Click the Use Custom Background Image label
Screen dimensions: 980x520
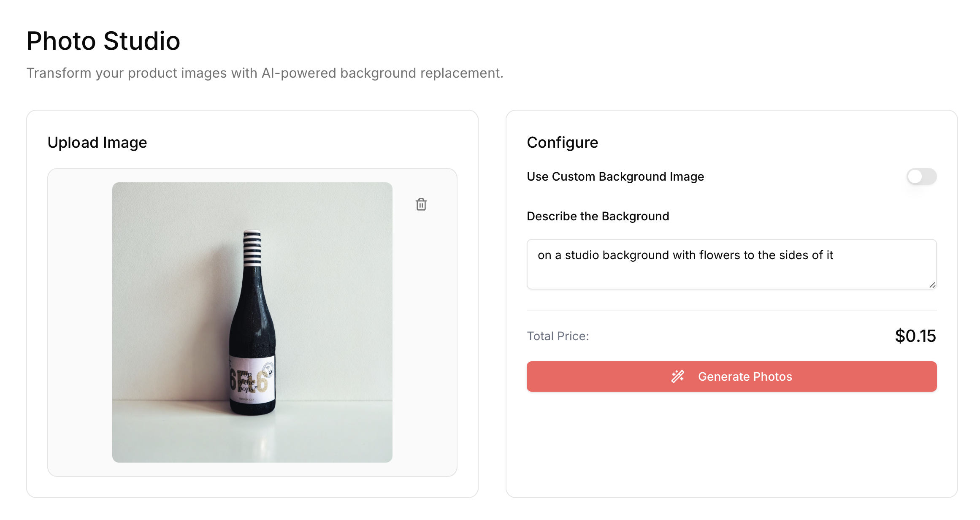click(x=615, y=176)
